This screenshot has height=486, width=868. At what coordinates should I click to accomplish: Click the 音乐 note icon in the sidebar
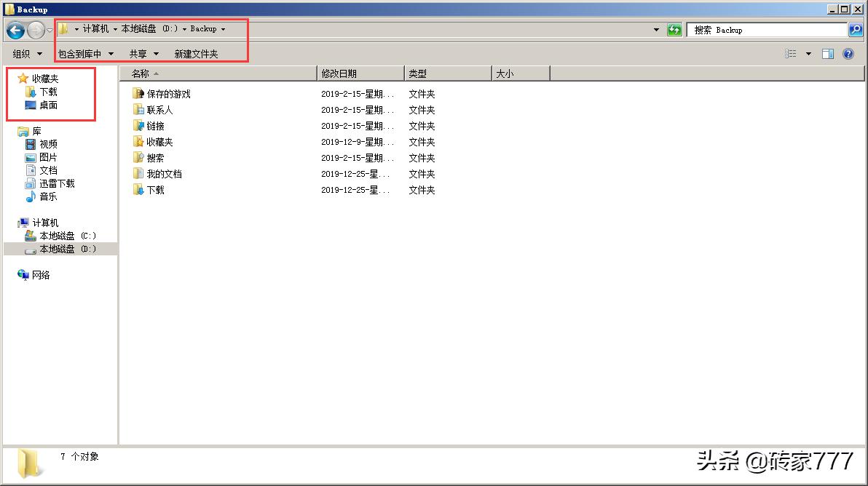31,196
